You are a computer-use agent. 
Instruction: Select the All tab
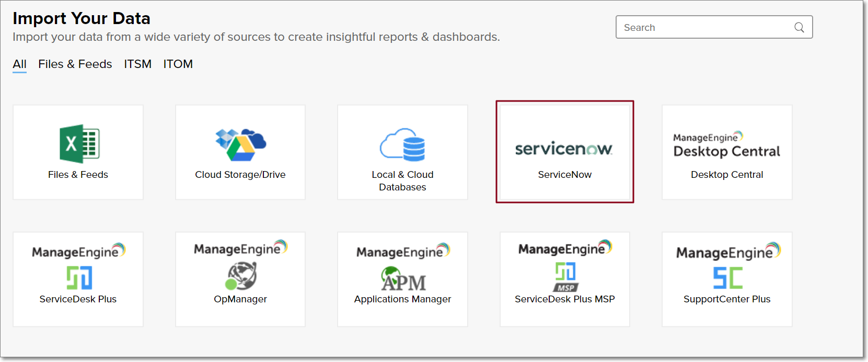click(20, 64)
